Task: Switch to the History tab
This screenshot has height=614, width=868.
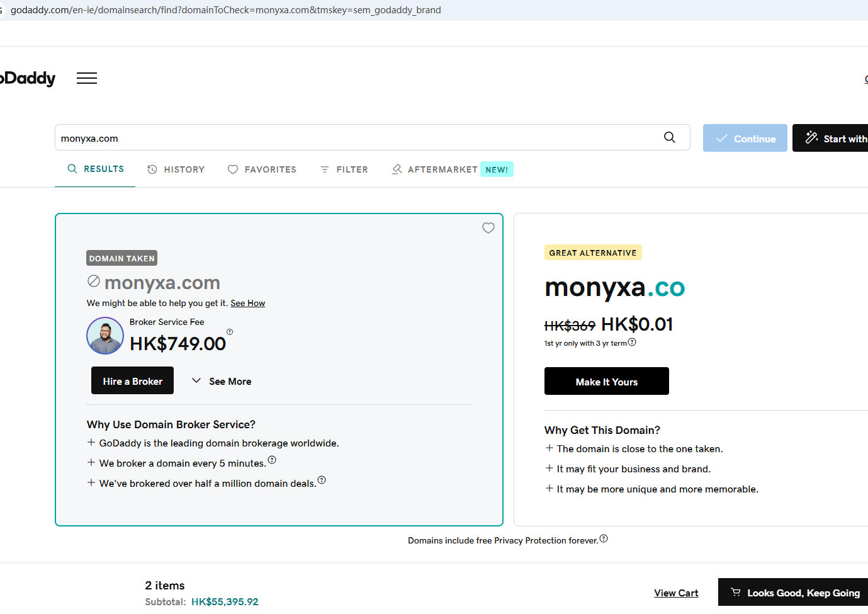Action: 176,169
